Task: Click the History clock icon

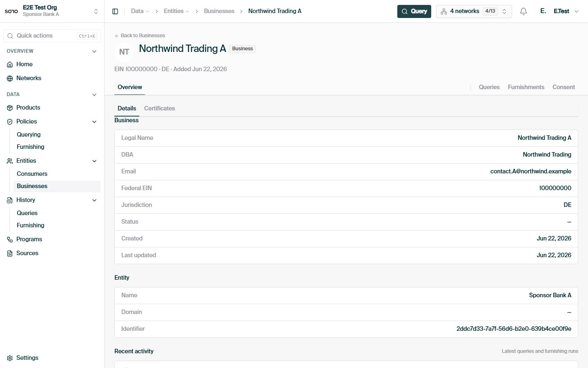Action: pyautogui.click(x=10, y=200)
